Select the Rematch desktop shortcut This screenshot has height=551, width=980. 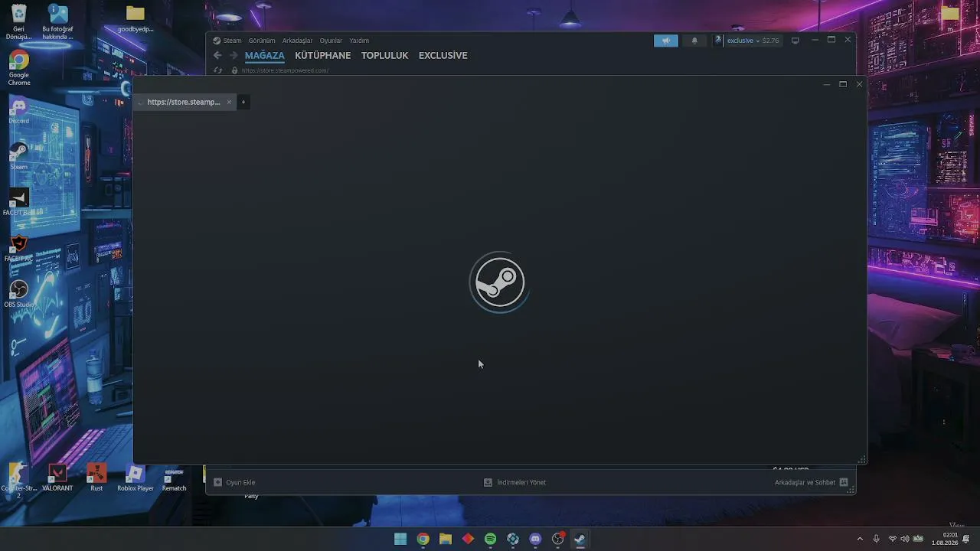174,478
